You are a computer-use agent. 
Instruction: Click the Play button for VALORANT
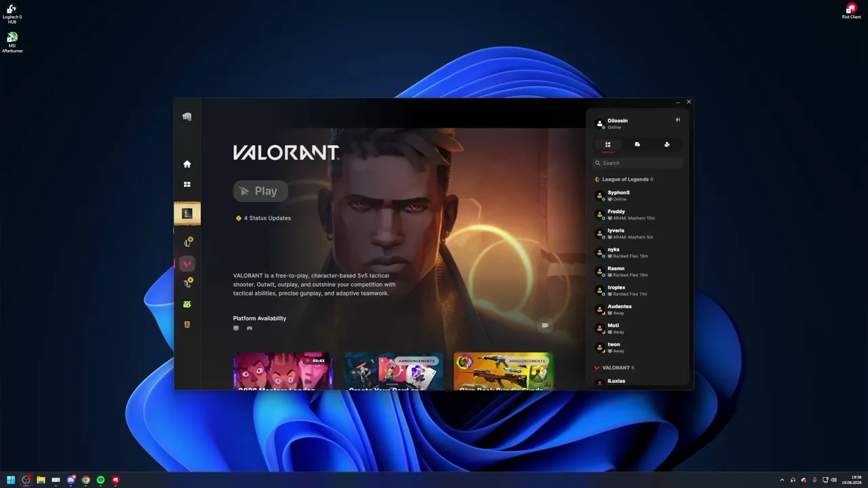tap(260, 191)
